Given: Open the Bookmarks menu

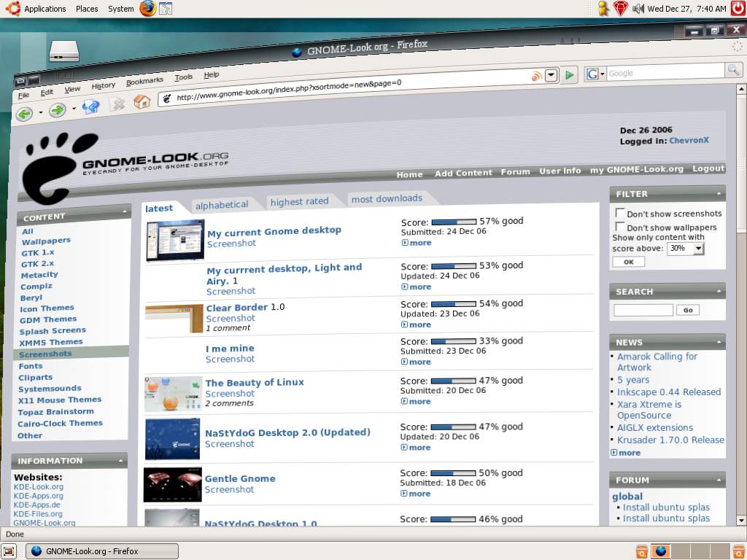Looking at the screenshot, I should [x=145, y=82].
